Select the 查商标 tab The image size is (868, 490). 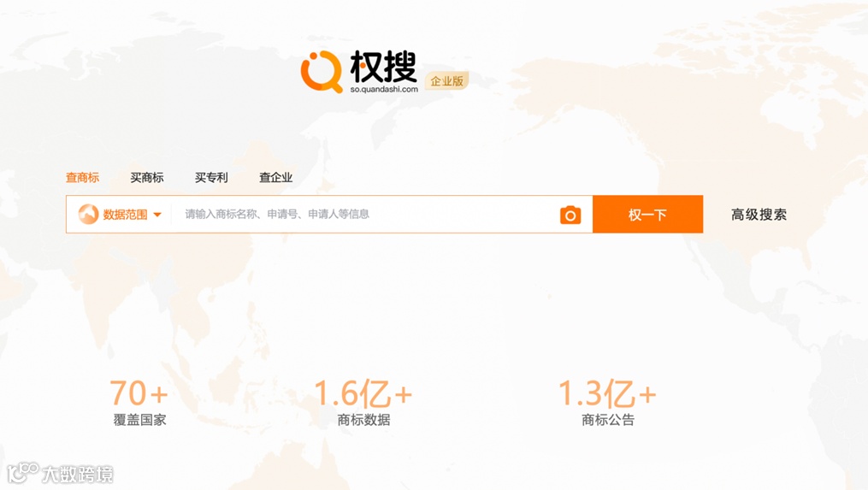(x=82, y=177)
